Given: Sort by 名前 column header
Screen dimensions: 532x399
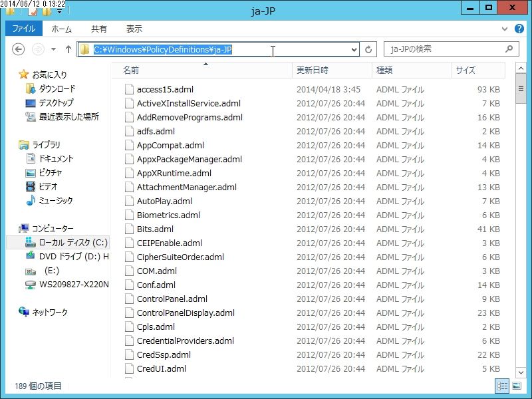Looking at the screenshot, I should pyautogui.click(x=202, y=70).
